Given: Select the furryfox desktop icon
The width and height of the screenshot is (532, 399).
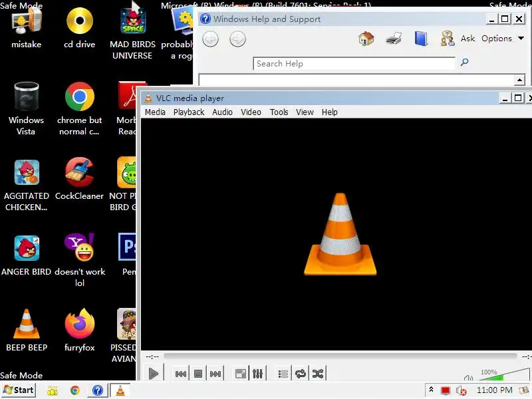Looking at the screenshot, I should 80,330.
